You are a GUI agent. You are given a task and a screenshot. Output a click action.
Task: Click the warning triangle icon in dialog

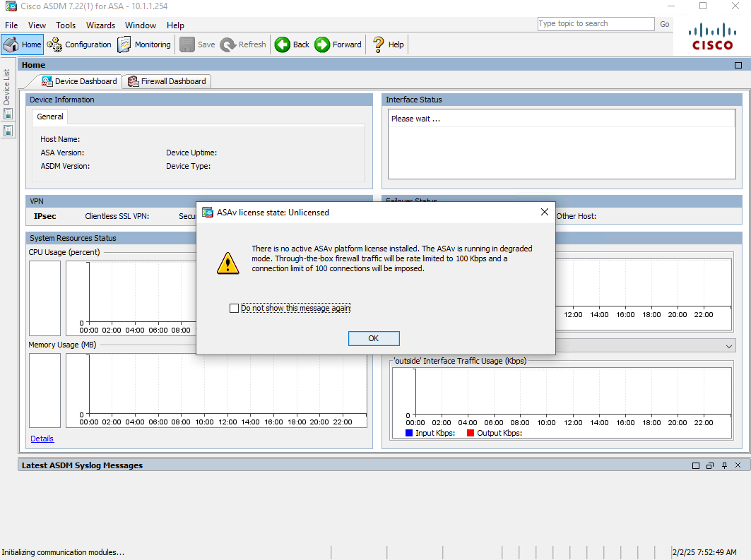[x=228, y=263]
